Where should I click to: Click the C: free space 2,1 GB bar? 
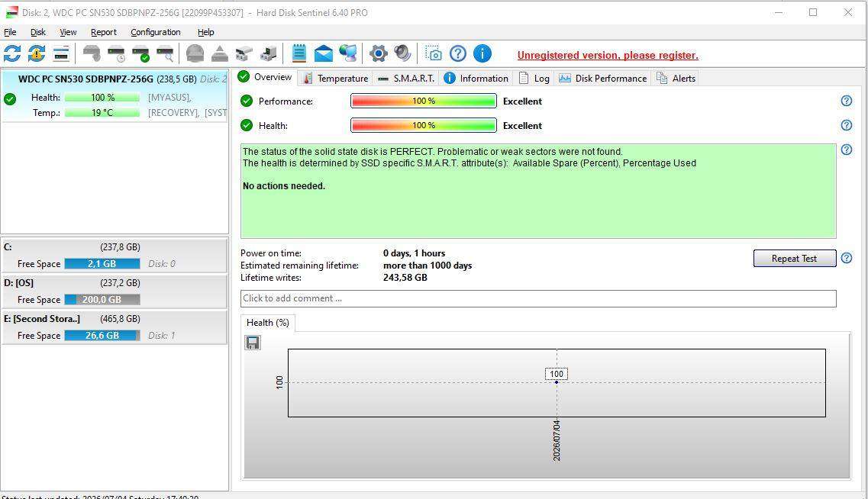click(102, 264)
